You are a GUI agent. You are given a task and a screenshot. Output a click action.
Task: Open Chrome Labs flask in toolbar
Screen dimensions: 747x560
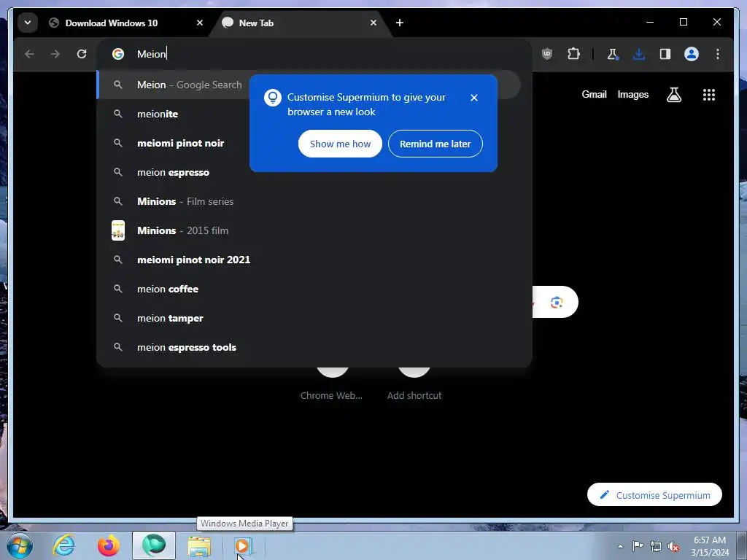click(x=613, y=54)
